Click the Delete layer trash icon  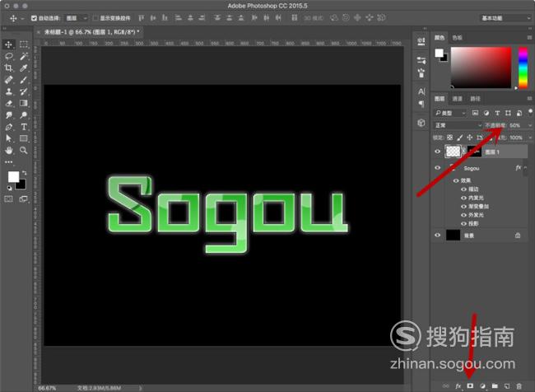coord(519,386)
